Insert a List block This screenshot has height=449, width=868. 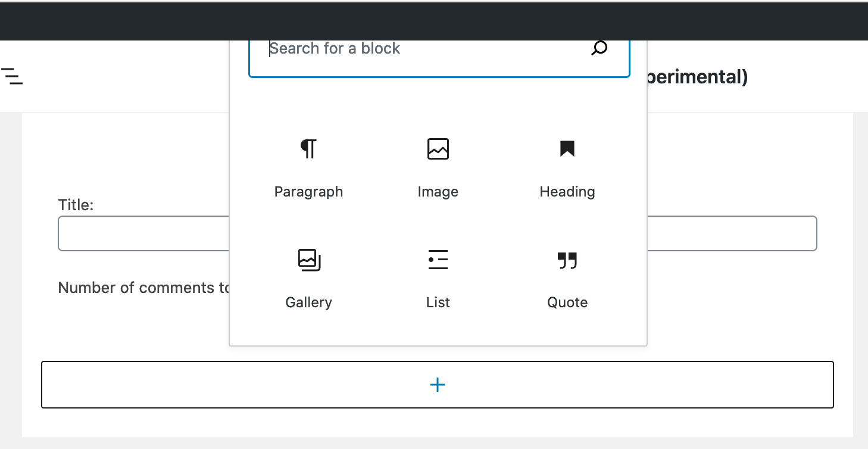pyautogui.click(x=438, y=260)
